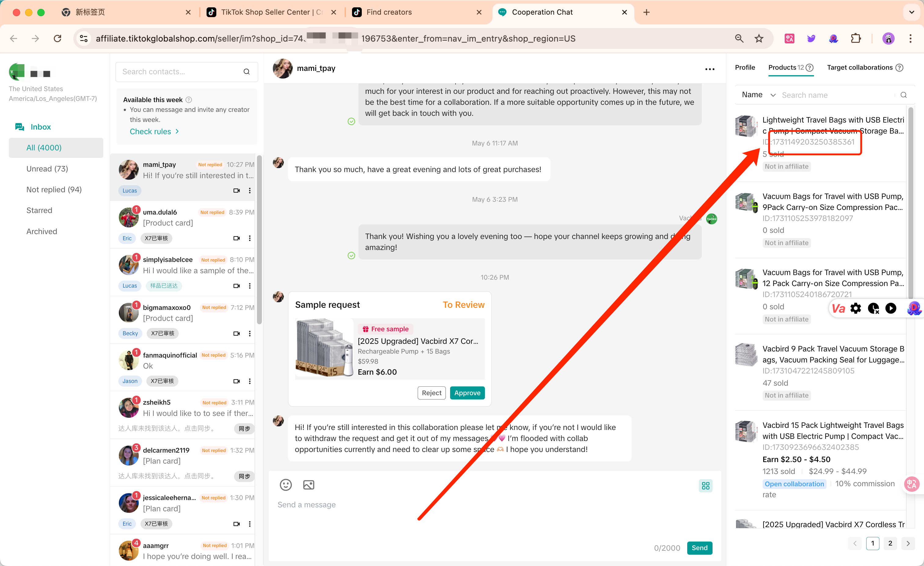Open more options on jessicaleeherna contact row
This screenshot has height=566, width=924.
(x=250, y=524)
